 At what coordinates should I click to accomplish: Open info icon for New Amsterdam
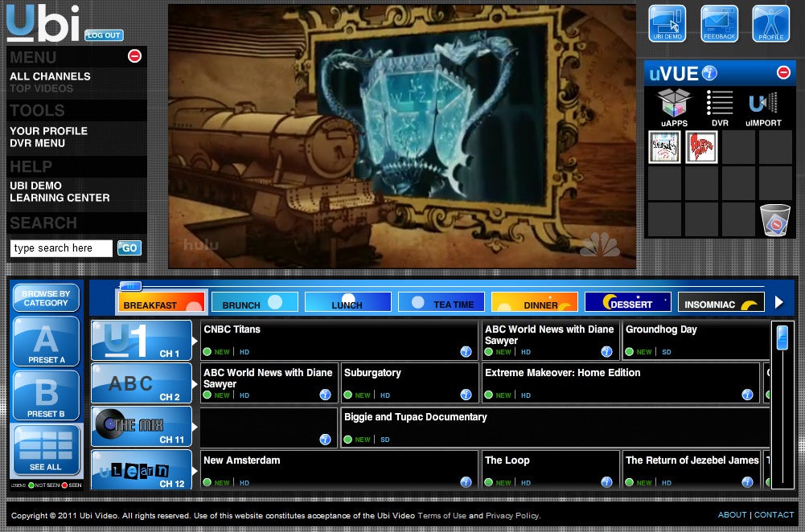[x=466, y=482]
